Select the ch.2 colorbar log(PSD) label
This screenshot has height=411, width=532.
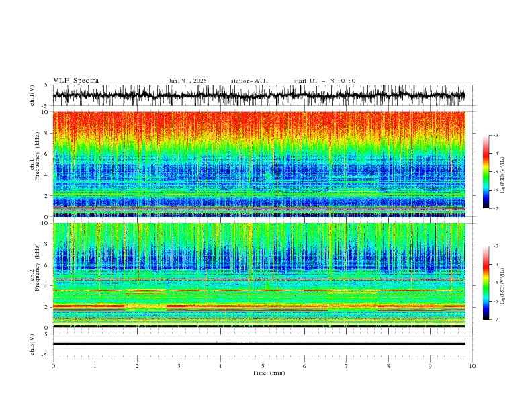pyautogui.click(x=502, y=286)
